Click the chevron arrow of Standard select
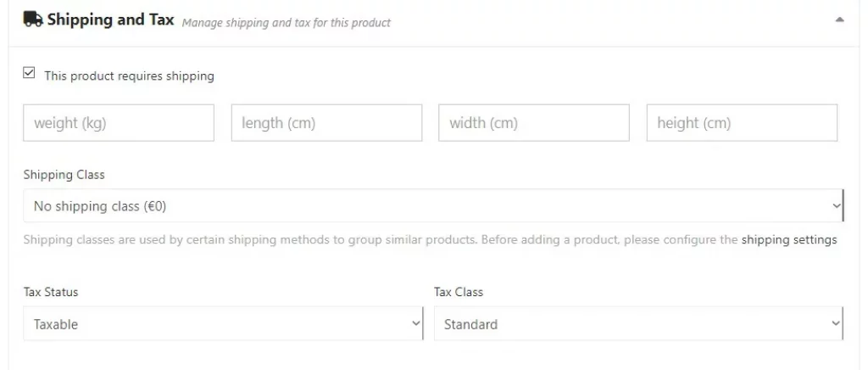Viewport: 868px width, 370px height. point(836,323)
